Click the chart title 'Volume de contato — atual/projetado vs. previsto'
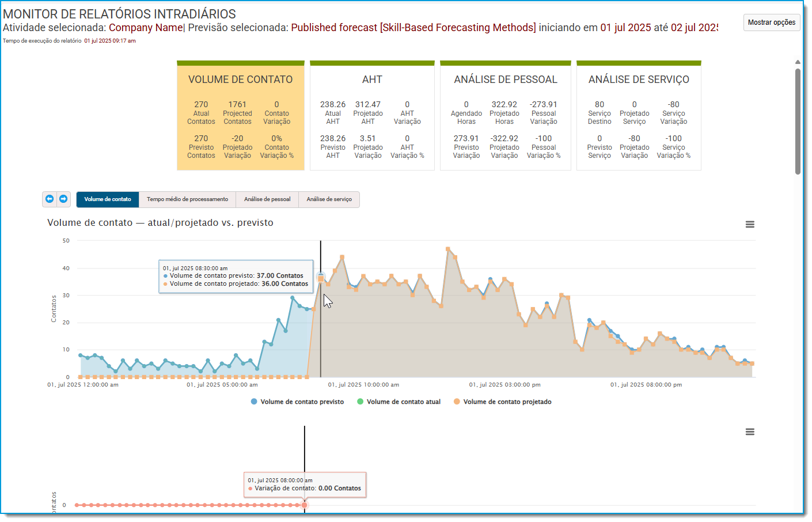812x522 pixels. click(x=160, y=223)
